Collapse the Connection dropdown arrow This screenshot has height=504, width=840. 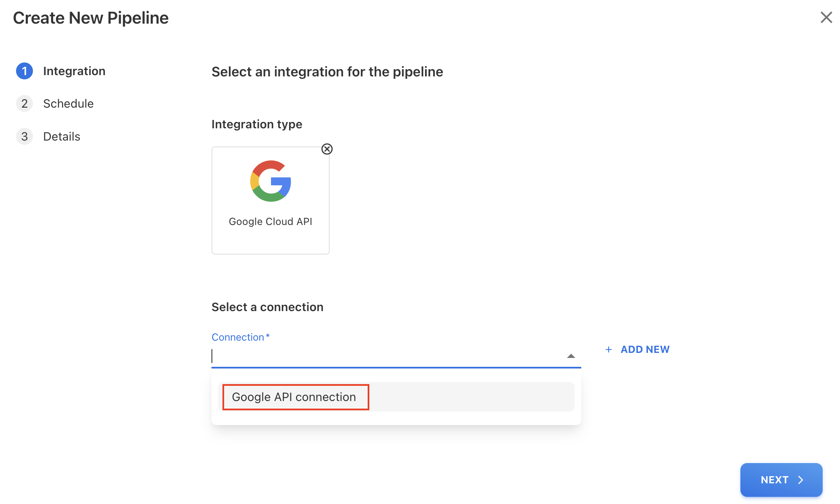pos(571,356)
